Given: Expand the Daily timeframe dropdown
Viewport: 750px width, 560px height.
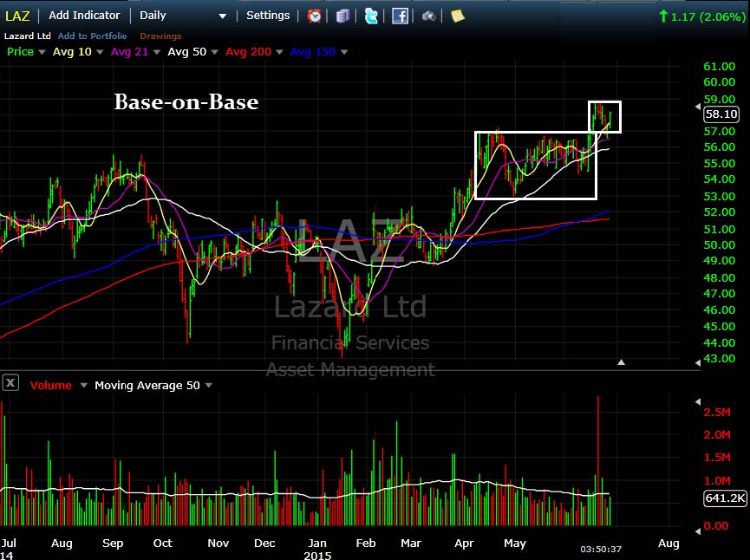Looking at the screenshot, I should [x=223, y=16].
